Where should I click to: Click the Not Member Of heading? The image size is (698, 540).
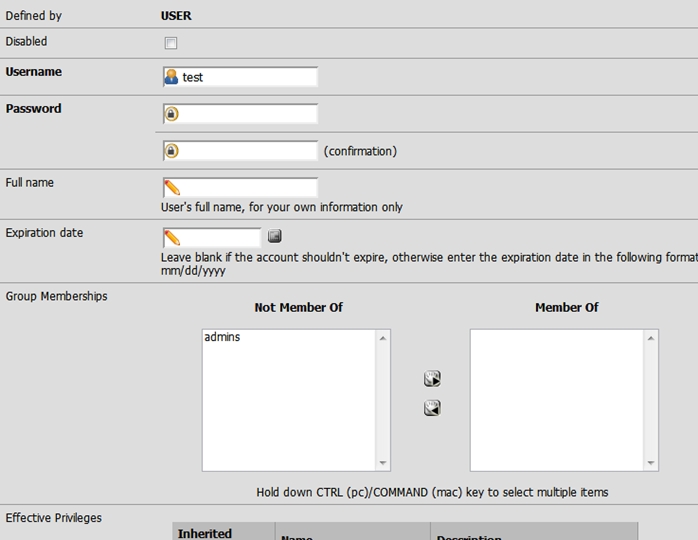299,307
